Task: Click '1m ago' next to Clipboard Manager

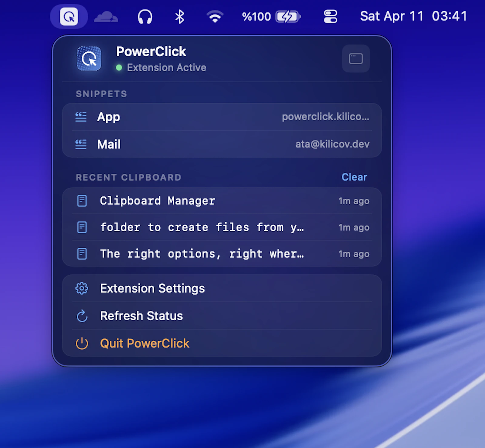Action: click(x=354, y=201)
